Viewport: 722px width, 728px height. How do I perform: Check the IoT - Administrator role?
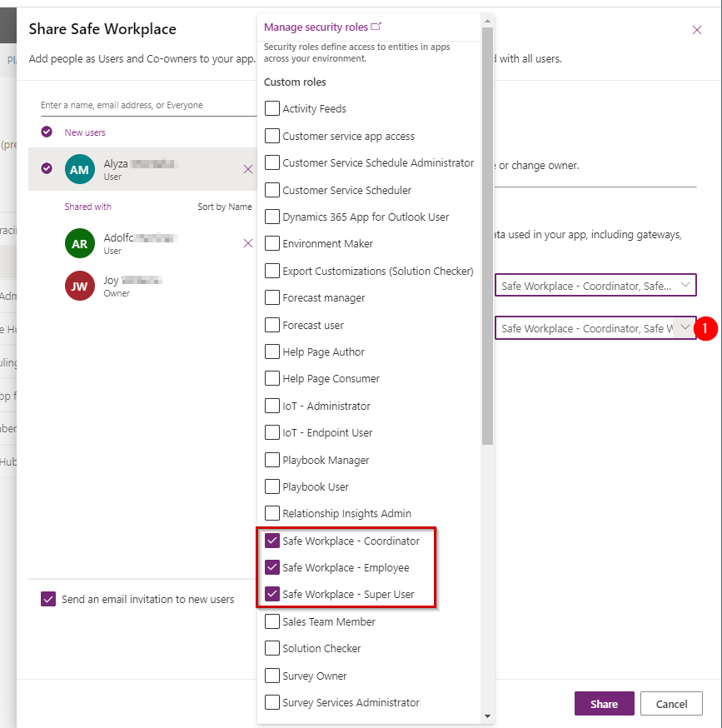click(272, 406)
